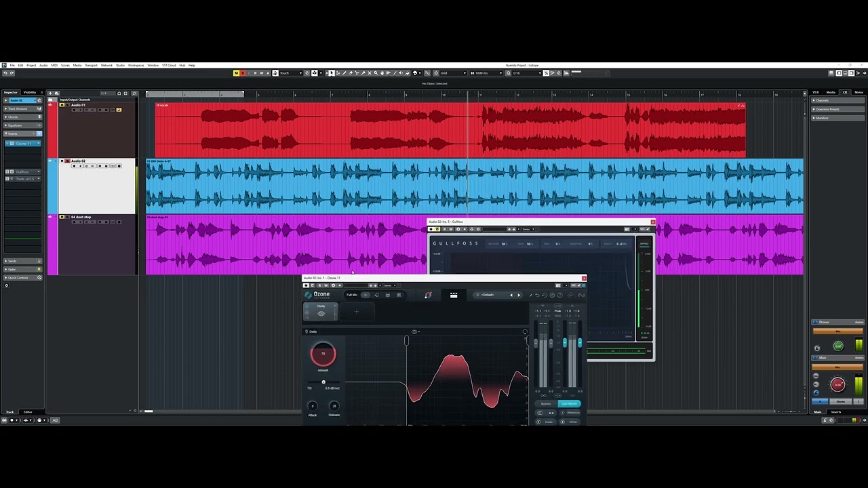Click the Ozone Tilt slider handle
This screenshot has height=488, width=868.
click(x=323, y=382)
